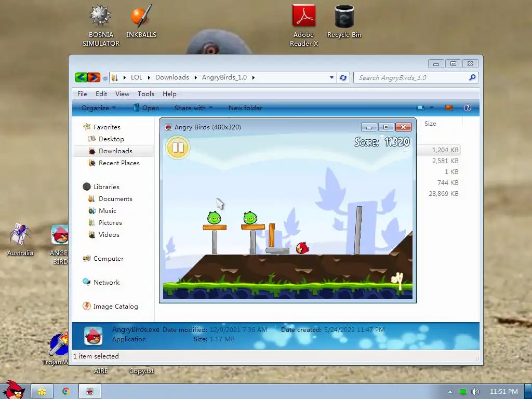Image resolution: width=532 pixels, height=399 pixels.
Task: Open the Edit menu
Action: pyautogui.click(x=101, y=94)
